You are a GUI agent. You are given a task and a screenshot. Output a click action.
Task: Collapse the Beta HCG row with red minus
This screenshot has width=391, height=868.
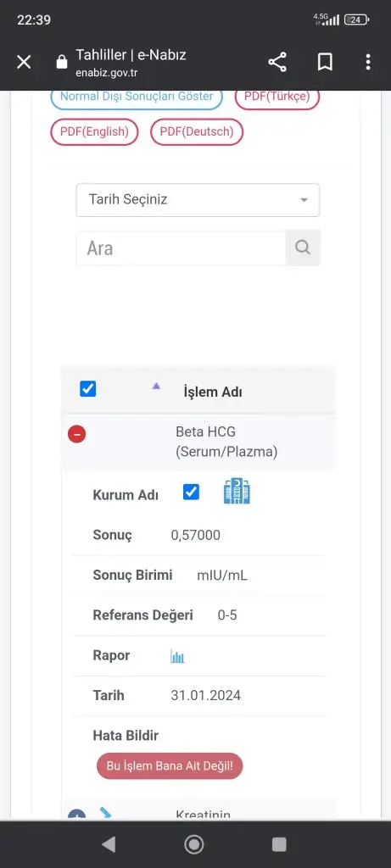click(x=77, y=435)
